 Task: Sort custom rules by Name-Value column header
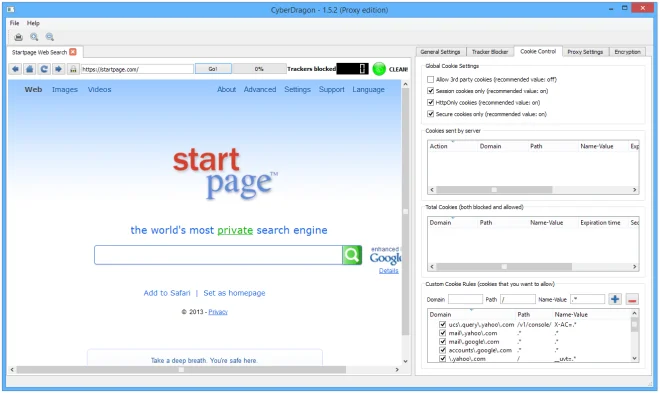pos(591,314)
